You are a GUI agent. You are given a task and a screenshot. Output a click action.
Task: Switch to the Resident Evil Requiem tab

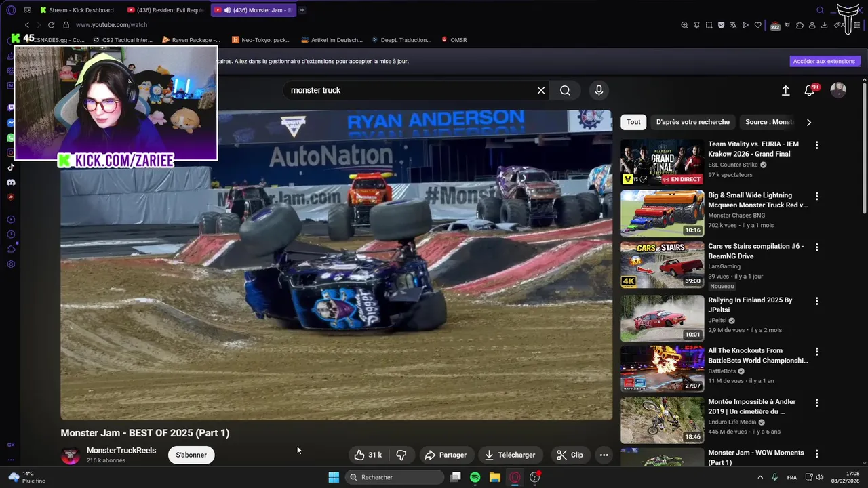pyautogui.click(x=166, y=10)
